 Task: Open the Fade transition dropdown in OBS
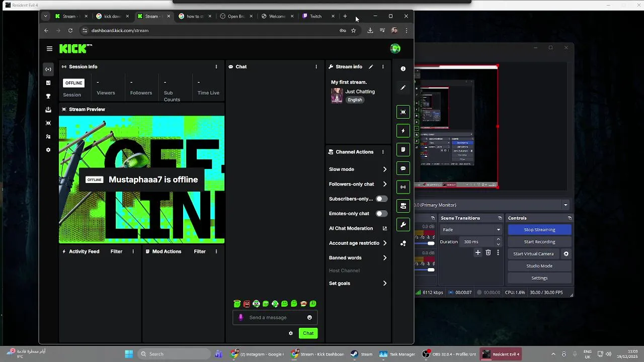471,230
